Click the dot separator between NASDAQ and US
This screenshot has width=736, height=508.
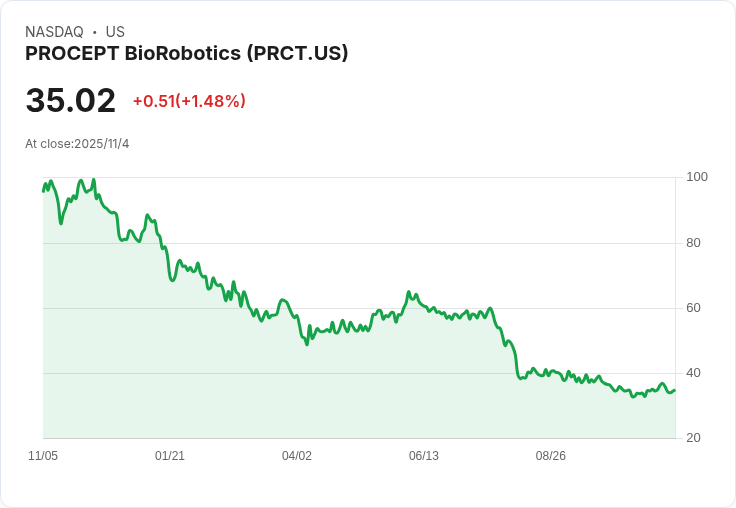(94, 32)
